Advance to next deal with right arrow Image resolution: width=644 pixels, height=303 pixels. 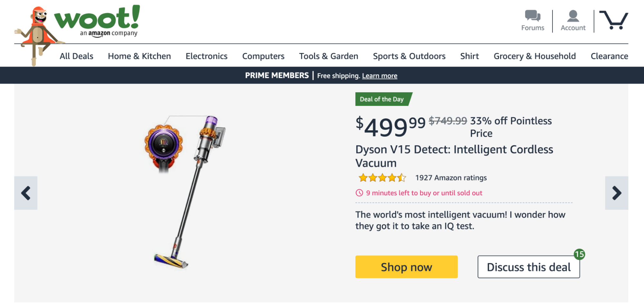tap(616, 193)
